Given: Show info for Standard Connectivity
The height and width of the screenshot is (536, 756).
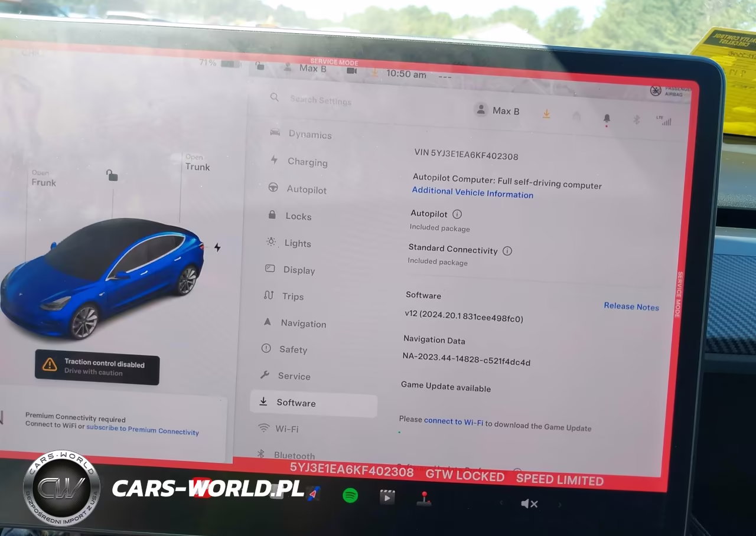Looking at the screenshot, I should [507, 251].
